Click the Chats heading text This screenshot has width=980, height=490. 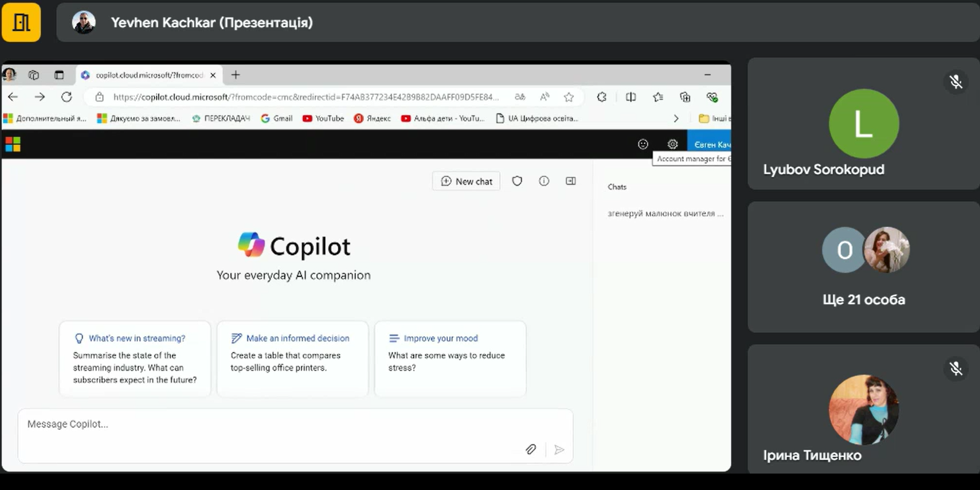pos(617,187)
